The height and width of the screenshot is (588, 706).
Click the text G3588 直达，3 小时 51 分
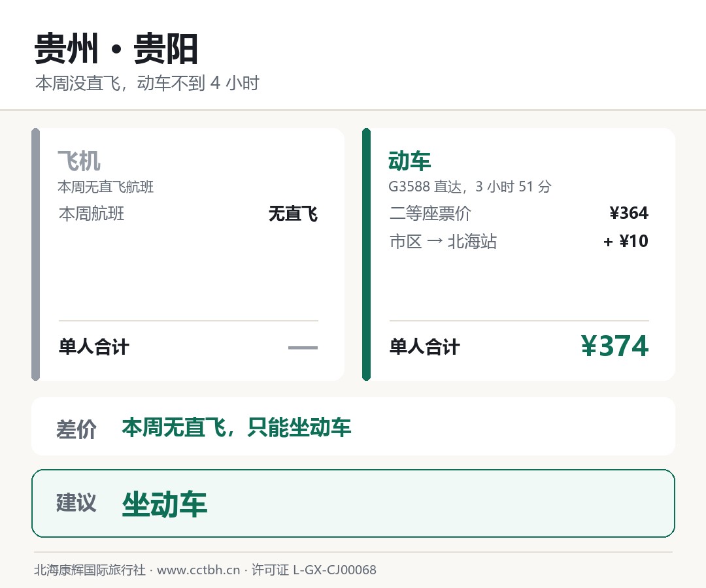tap(470, 187)
